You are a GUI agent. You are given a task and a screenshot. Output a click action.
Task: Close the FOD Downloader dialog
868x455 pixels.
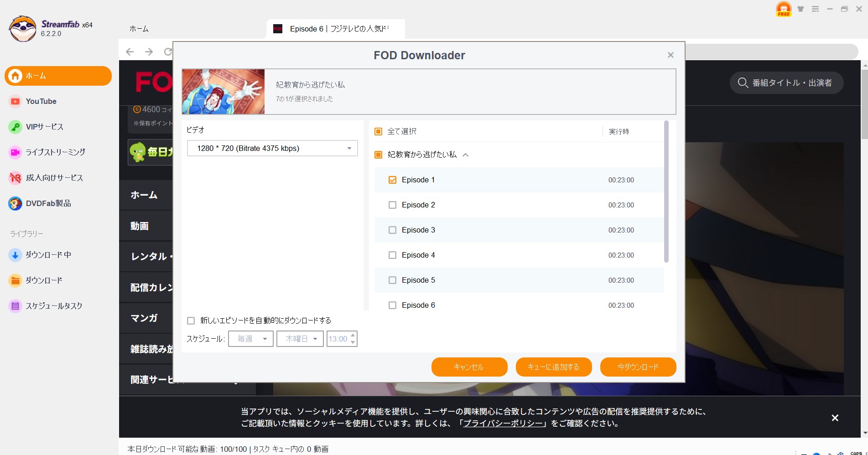(x=670, y=55)
